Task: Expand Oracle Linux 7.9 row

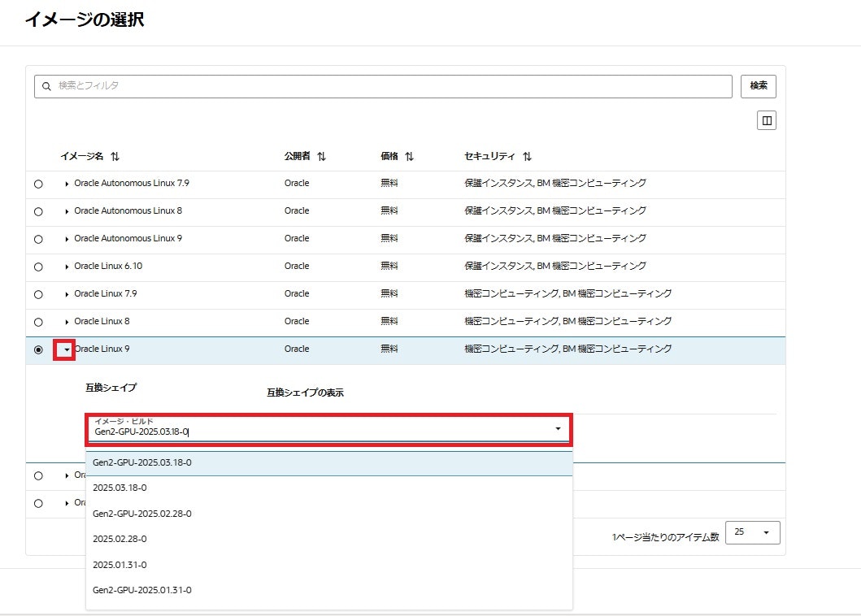Action: (x=67, y=294)
